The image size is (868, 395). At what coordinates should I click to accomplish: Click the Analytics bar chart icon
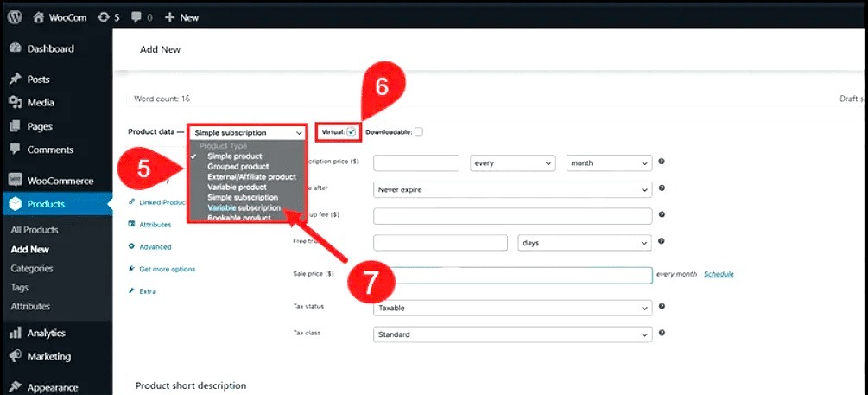pos(16,333)
